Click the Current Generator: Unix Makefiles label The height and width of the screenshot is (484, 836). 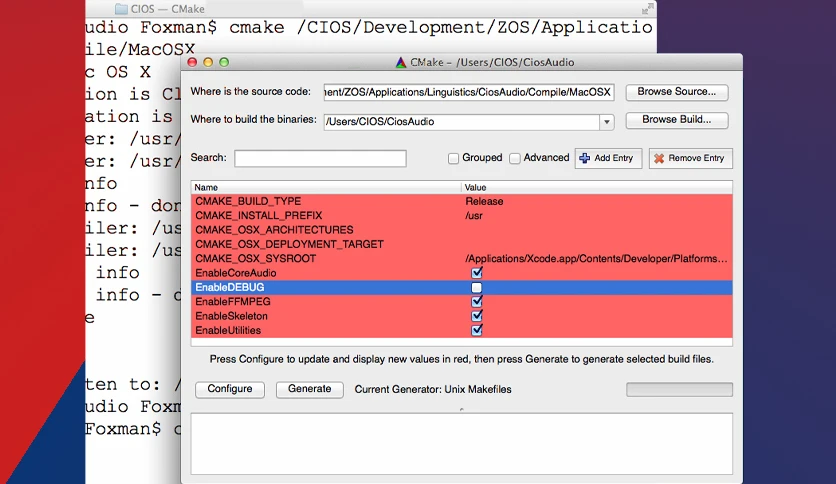pyautogui.click(x=433, y=390)
